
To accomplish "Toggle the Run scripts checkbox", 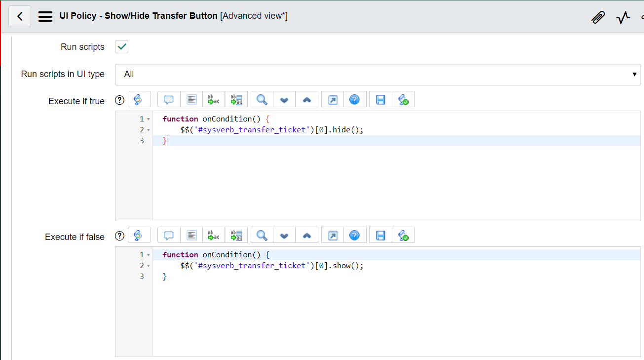I will coord(121,47).
